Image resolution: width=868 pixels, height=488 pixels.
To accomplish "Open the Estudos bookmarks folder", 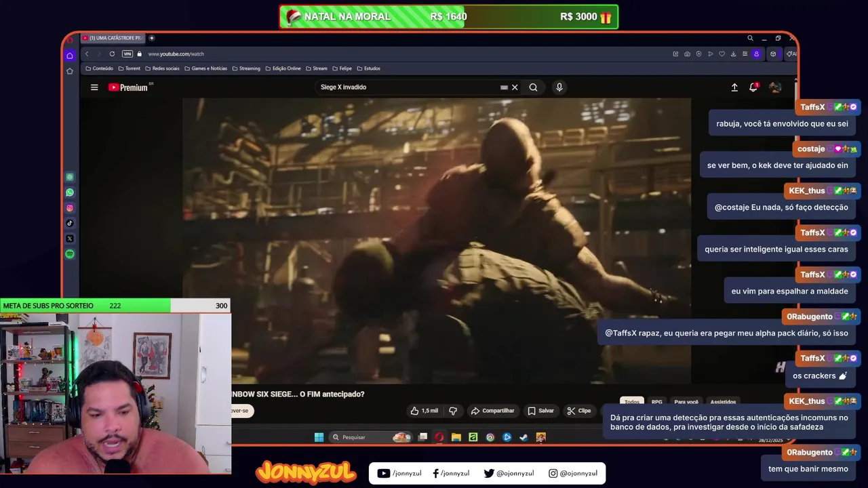I will pos(368,68).
